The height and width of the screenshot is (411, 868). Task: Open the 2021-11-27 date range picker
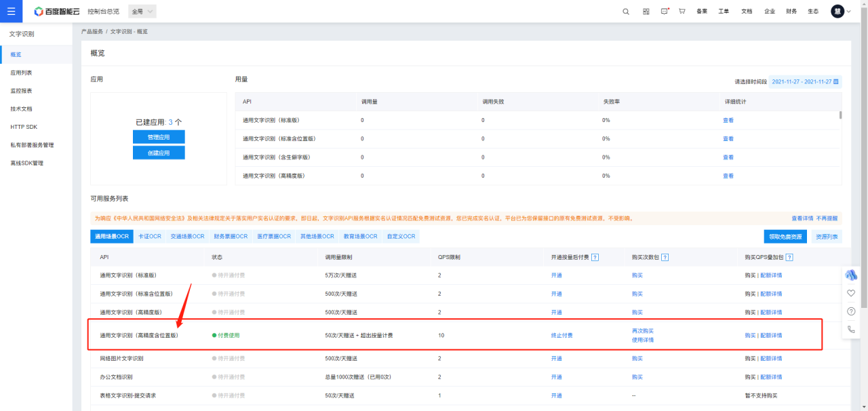806,82
